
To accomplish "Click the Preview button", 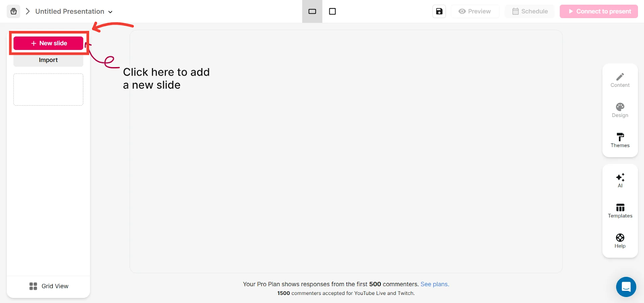I will 475,11.
